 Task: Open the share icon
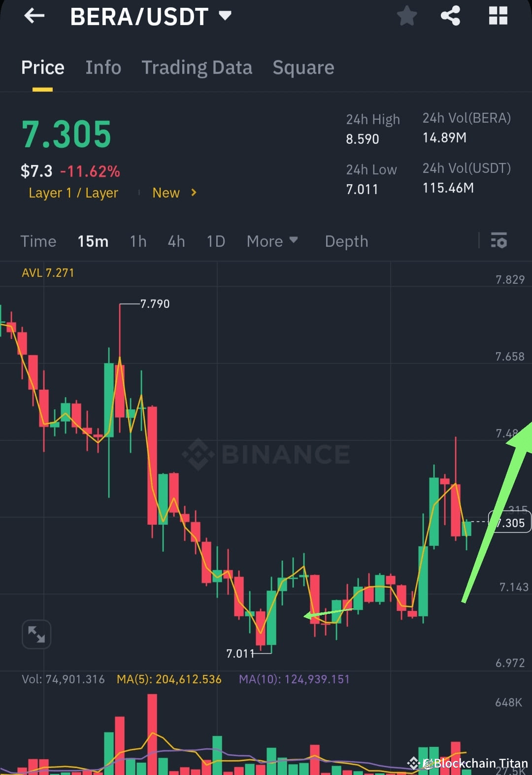450,16
